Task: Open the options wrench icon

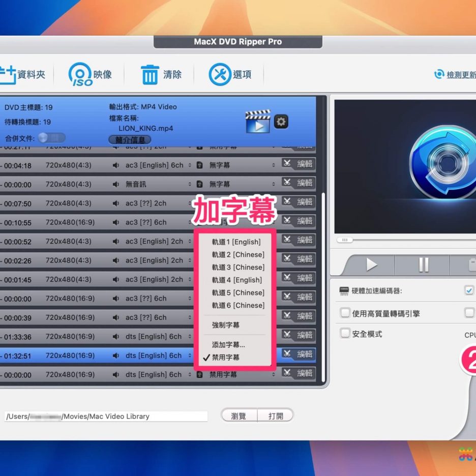Action: (220, 75)
